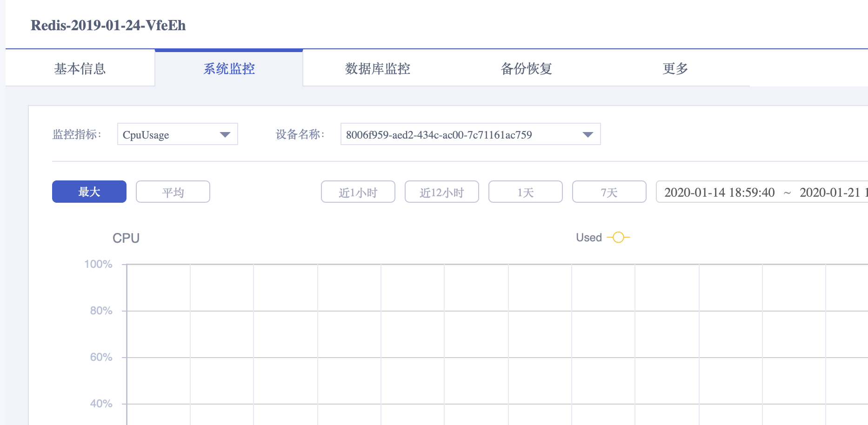Click the start date 2020-01-14 18:59:40 field

[x=720, y=193]
